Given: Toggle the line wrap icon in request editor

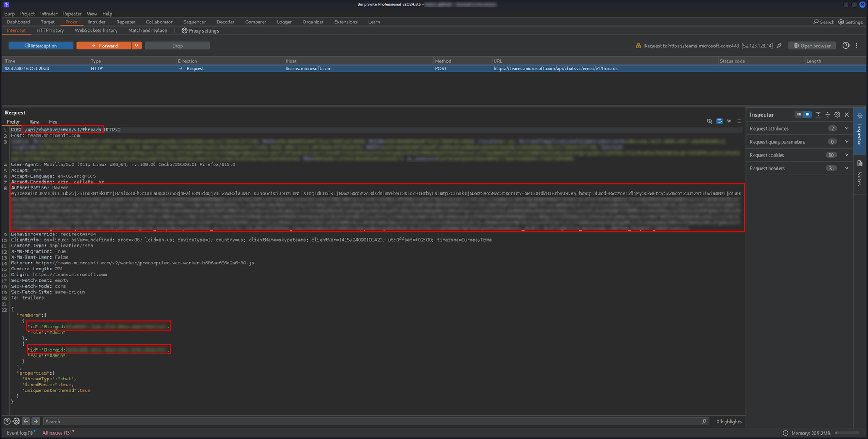Looking at the screenshot, I should coord(719,121).
